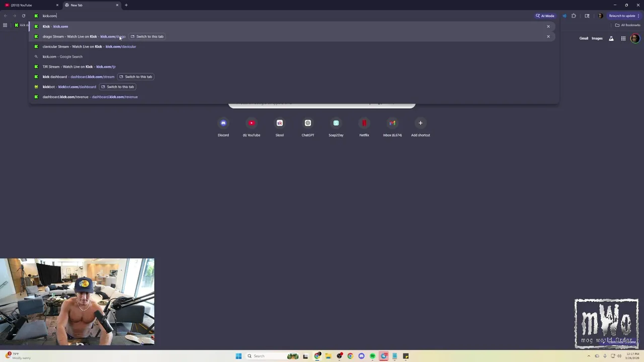Show hidden icons in the system tray
This screenshot has width=644, height=362.
[589, 356]
